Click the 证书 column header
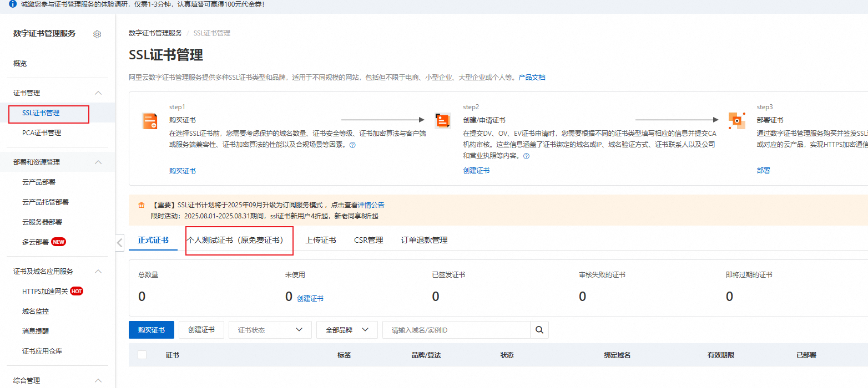Image resolution: width=868 pixels, height=388 pixels. (173, 355)
